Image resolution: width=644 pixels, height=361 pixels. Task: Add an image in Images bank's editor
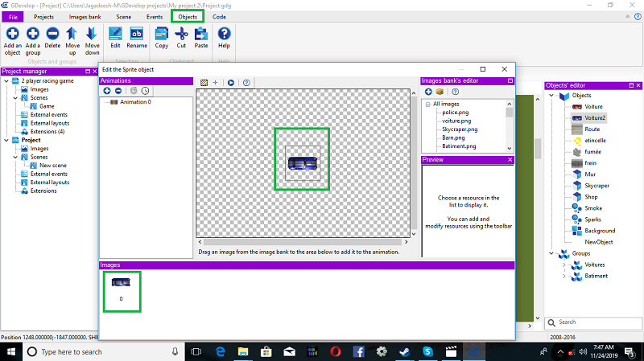click(428, 92)
